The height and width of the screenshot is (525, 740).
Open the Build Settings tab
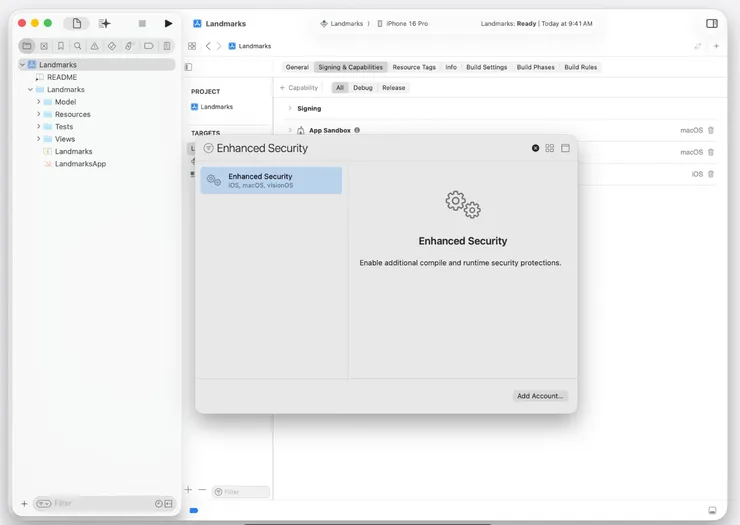pos(487,67)
